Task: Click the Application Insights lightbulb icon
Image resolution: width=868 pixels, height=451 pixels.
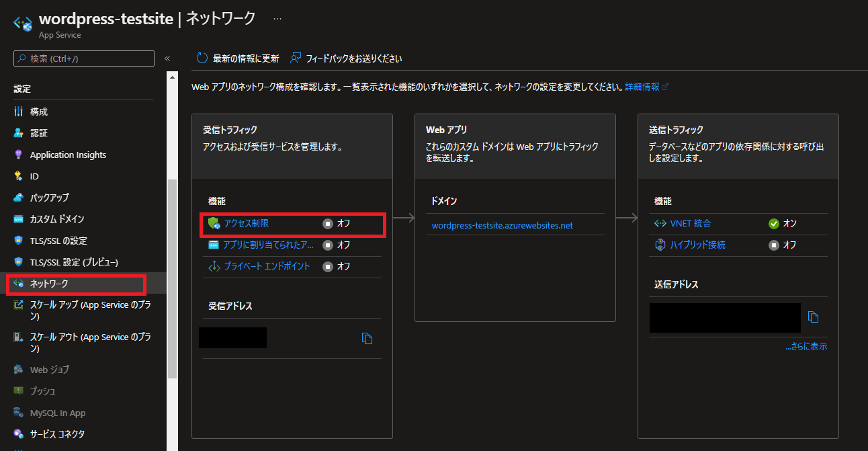Action: point(18,155)
